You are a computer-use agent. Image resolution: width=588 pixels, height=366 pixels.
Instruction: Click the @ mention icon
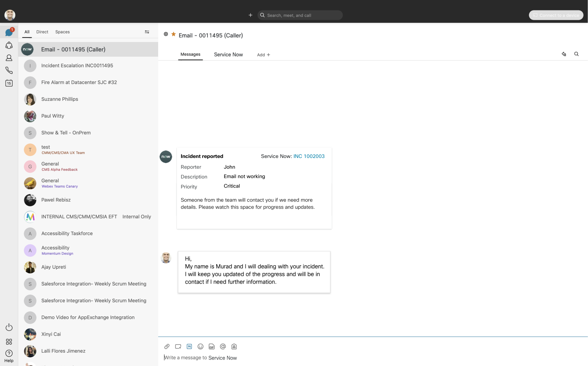pos(223,347)
